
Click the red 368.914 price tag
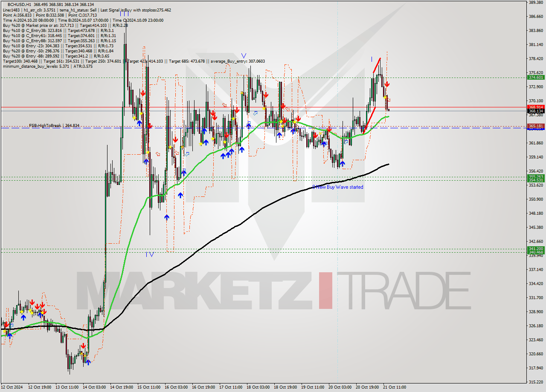pyautogui.click(x=536, y=107)
